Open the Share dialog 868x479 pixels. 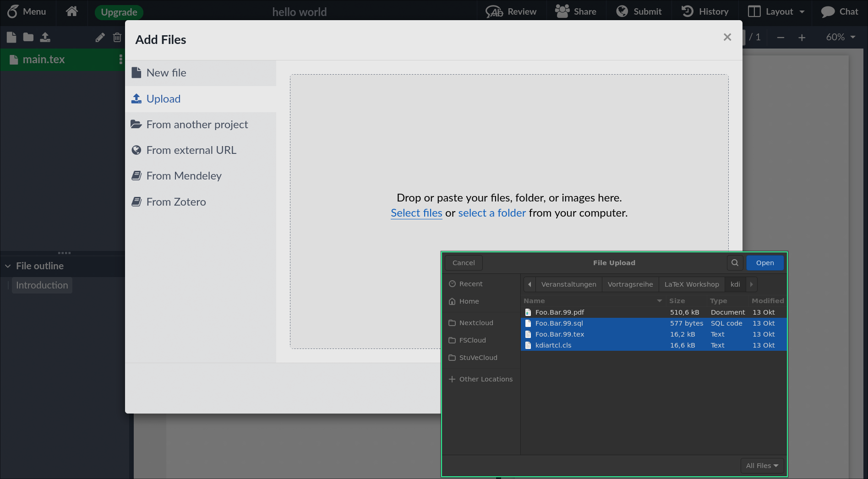point(576,11)
